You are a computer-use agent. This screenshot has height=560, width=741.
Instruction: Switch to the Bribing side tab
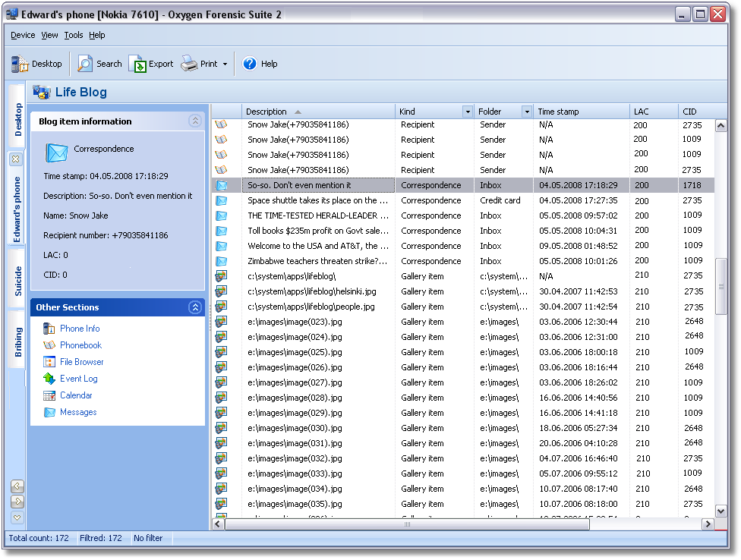tap(18, 341)
